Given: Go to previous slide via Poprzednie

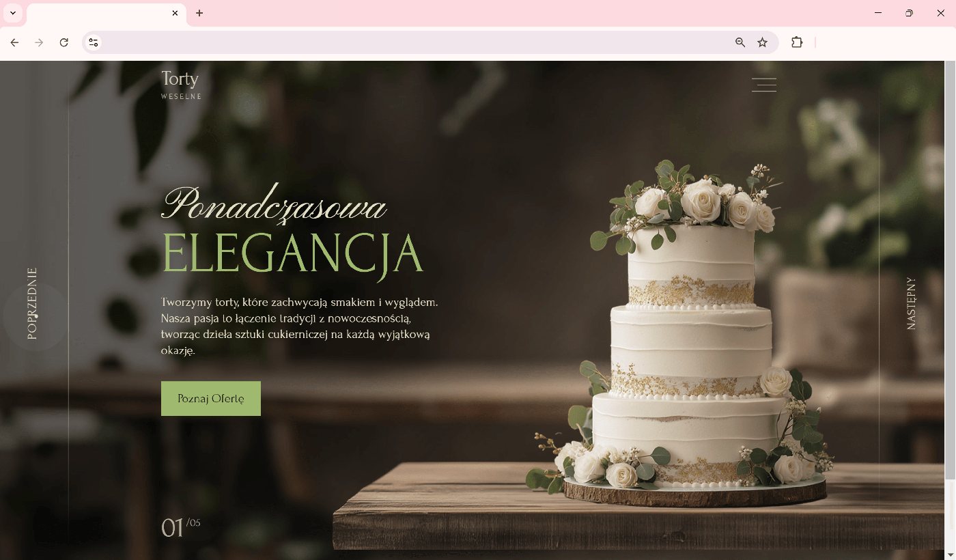Looking at the screenshot, I should (32, 303).
